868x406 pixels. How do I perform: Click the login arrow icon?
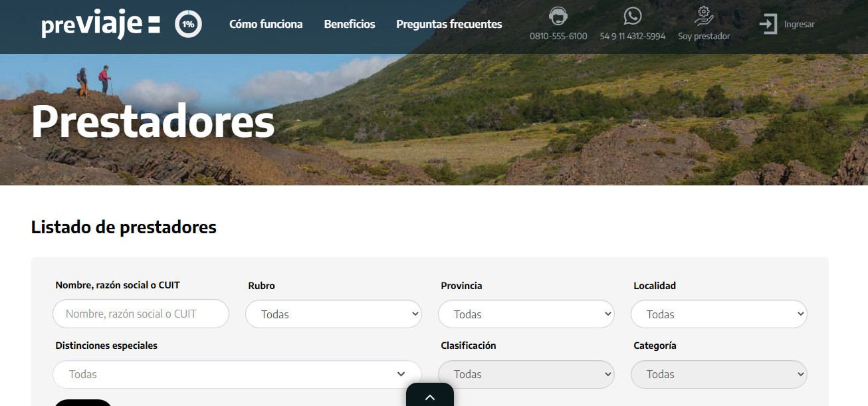[768, 25]
